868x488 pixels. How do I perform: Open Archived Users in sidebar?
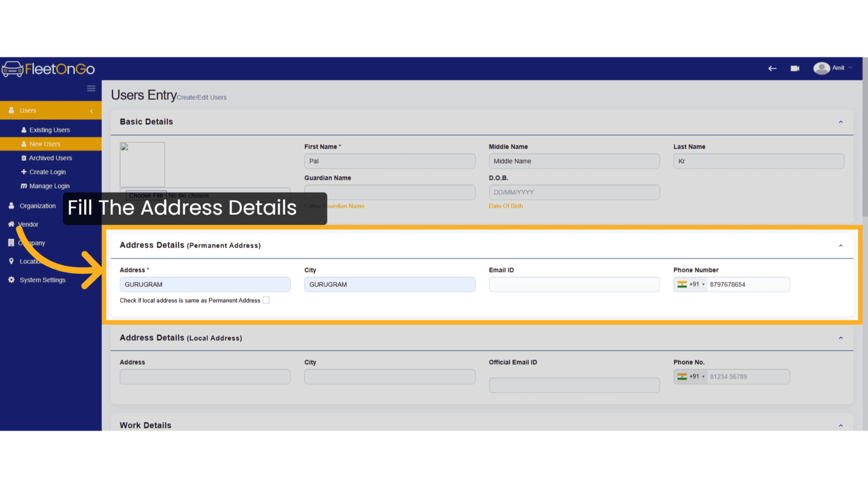click(51, 158)
